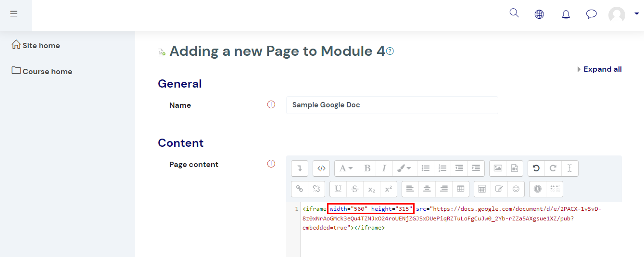Toggle underline formatting button
The height and width of the screenshot is (257, 644).
pos(338,189)
